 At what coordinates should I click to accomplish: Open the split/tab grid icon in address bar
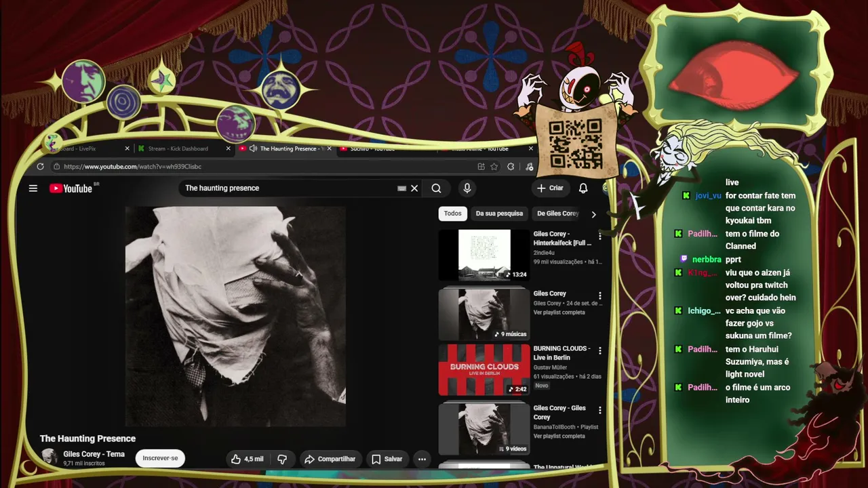481,167
